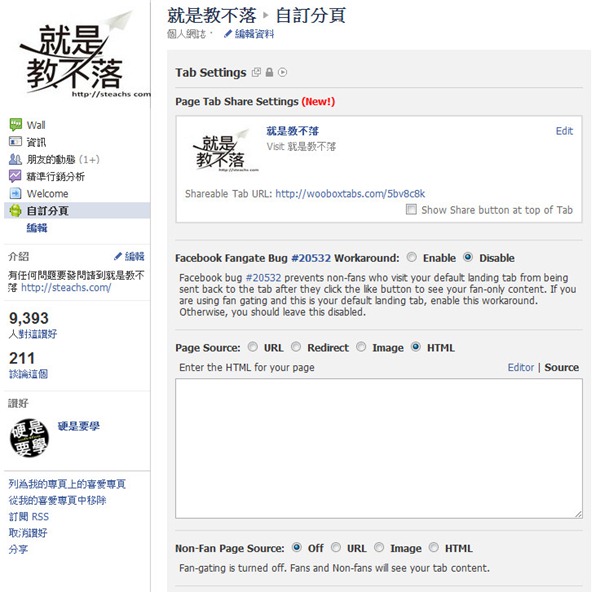
Task: Open the 硬是要學 liked page thumbnail
Action: pyautogui.click(x=29, y=438)
